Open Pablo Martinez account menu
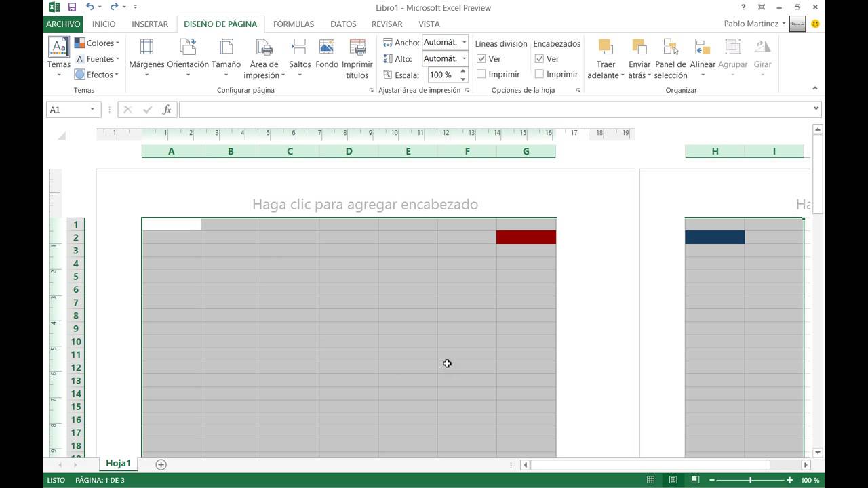This screenshot has width=868, height=488. [x=755, y=24]
